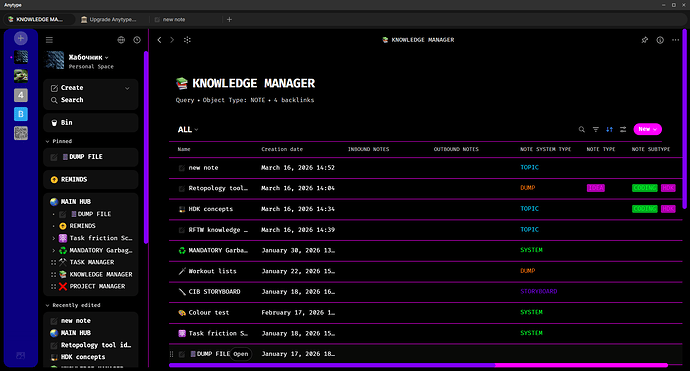Grab the drag handle on the DUMP FILE table row
Viewport: 690px width, 371px height.
pos(172,354)
